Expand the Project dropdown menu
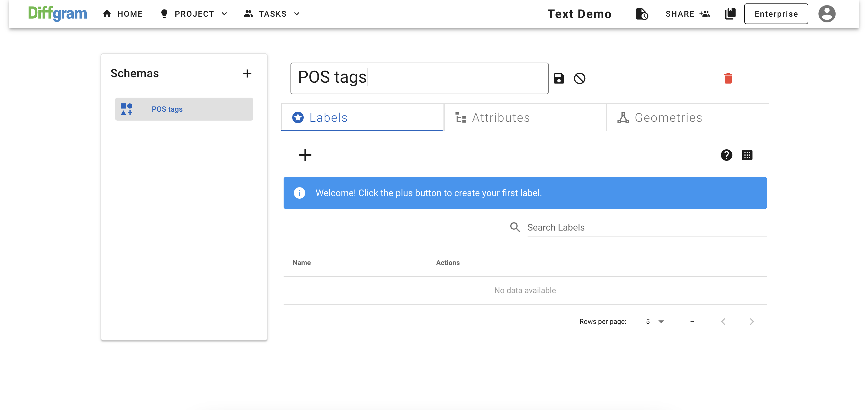868x410 pixels. (194, 14)
